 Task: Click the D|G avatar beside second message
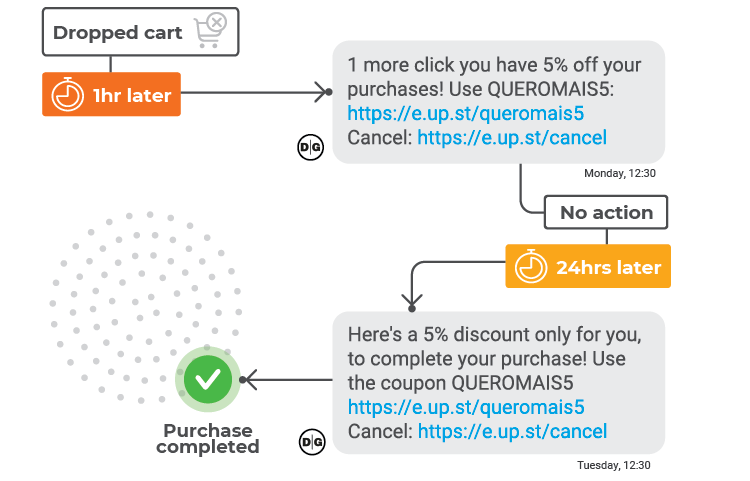(x=312, y=442)
